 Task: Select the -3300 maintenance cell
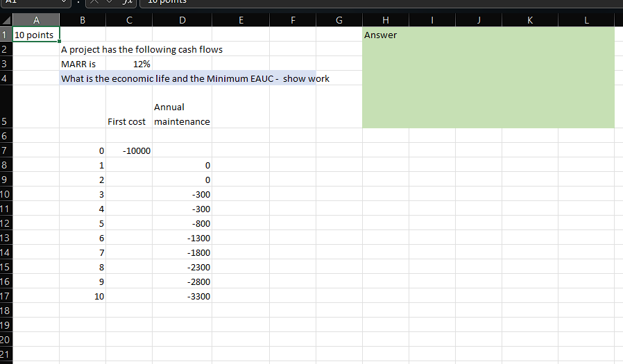pyautogui.click(x=182, y=296)
